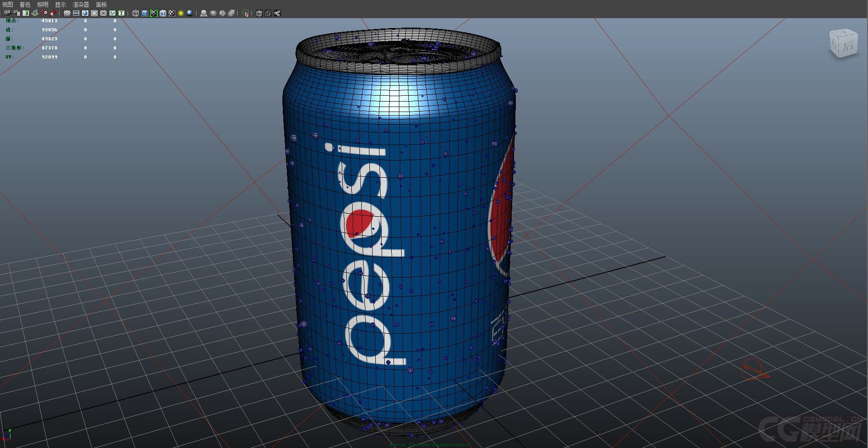
Task: Click the Use All Lights yellow icon
Action: [181, 13]
